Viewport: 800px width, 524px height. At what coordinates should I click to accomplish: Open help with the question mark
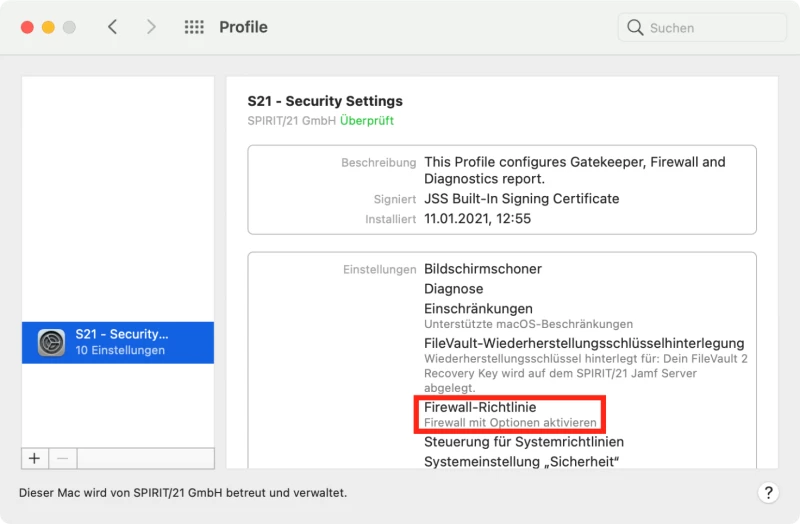[768, 493]
